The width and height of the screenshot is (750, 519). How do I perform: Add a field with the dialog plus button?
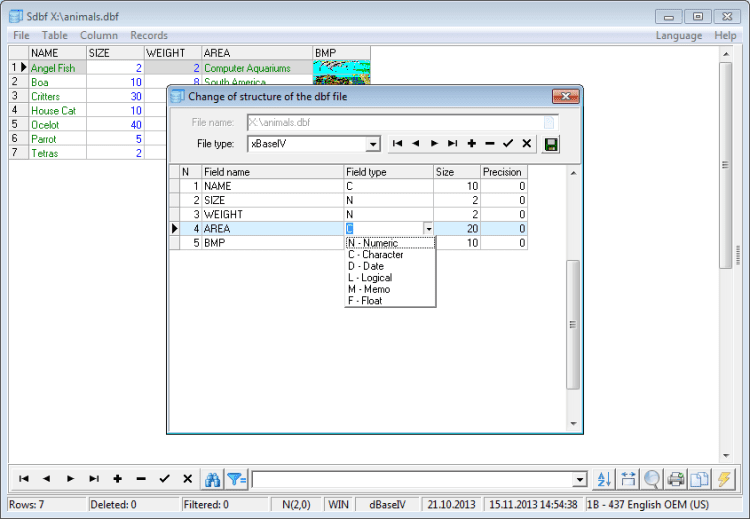(471, 144)
